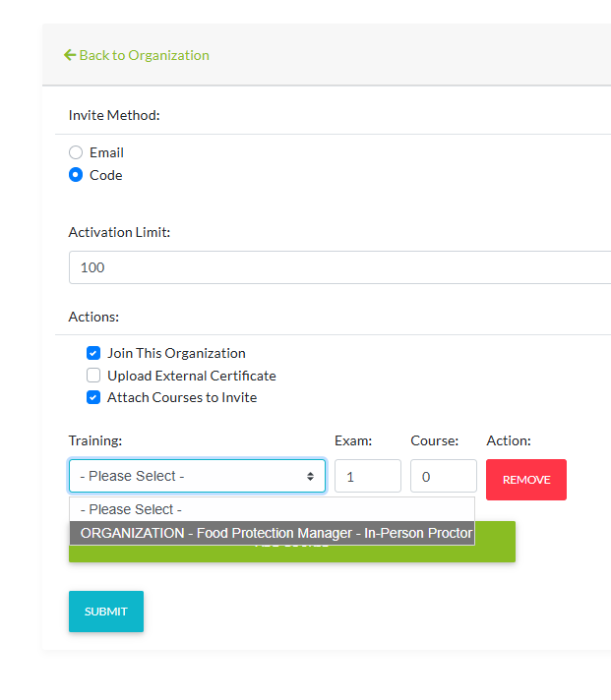Screen dimensions: 611x700
Task: Click the Training dropdown up-down arrow icon
Action: coord(310,476)
